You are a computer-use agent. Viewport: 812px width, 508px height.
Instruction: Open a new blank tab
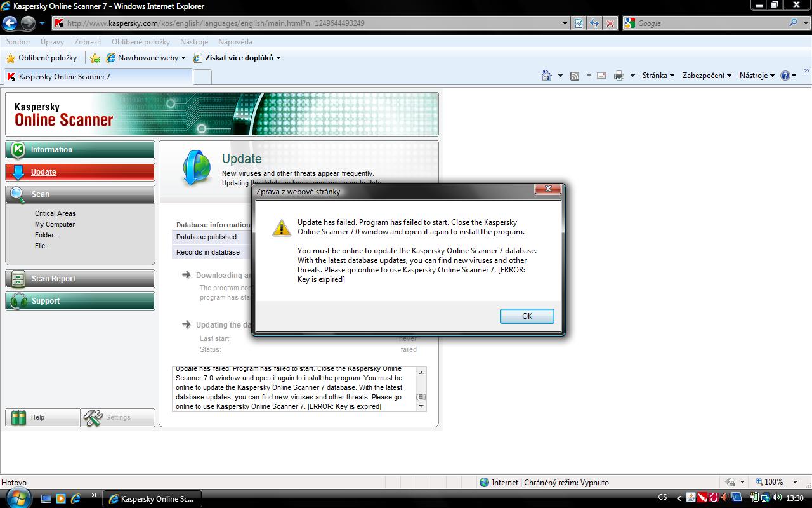[202, 77]
